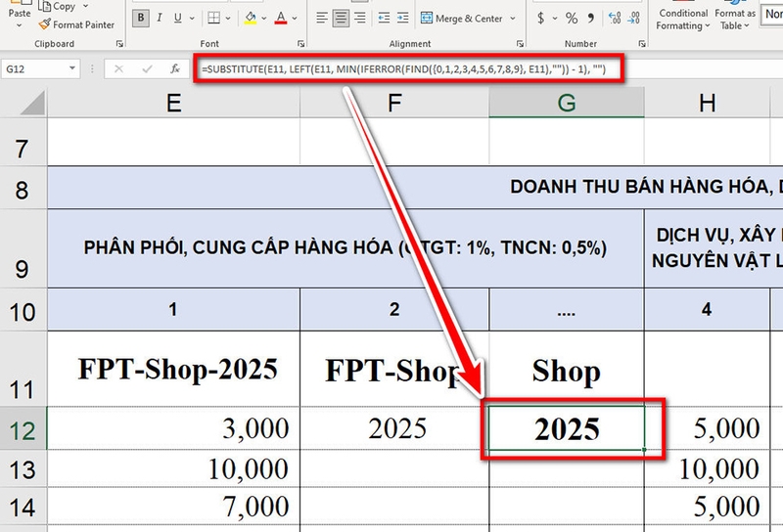
Task: Open the Fill Color dropdown arrow
Action: coord(263,19)
